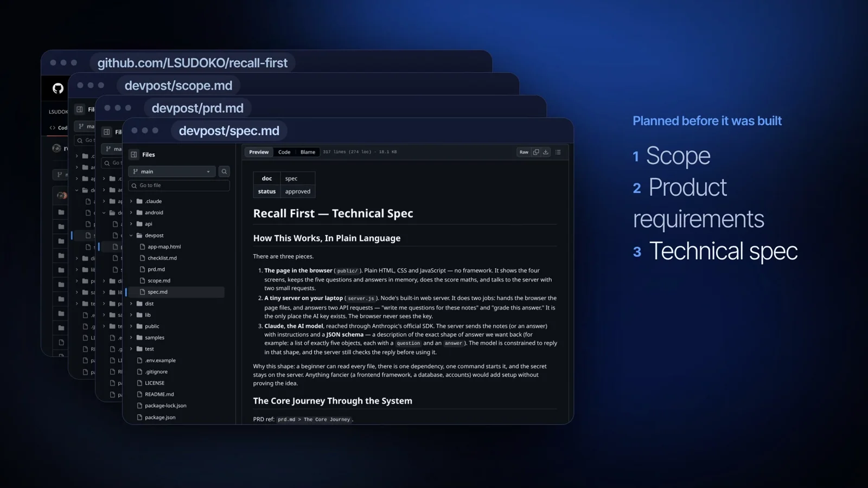Click GitHub logo in recall-first window
Screen dimensions: 868x488
[58, 88]
